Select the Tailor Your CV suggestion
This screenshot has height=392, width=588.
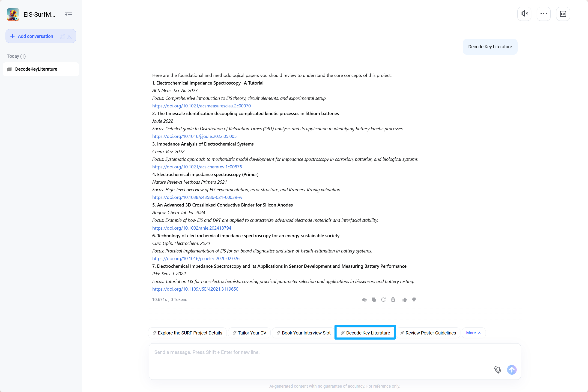pyautogui.click(x=249, y=333)
